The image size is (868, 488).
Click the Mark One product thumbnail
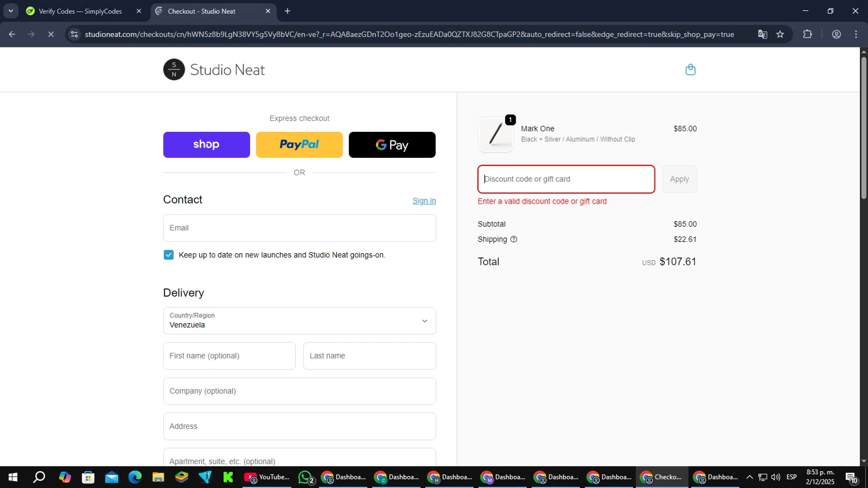[x=496, y=134]
